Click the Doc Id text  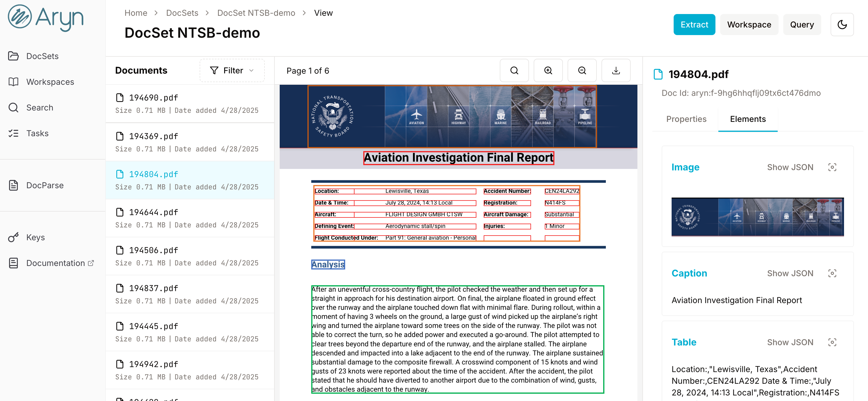(741, 93)
